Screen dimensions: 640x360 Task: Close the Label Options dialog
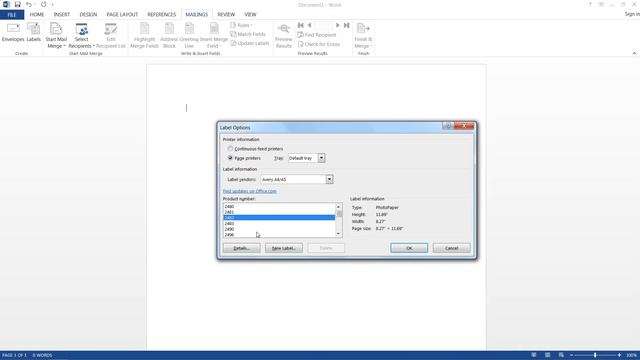point(464,126)
